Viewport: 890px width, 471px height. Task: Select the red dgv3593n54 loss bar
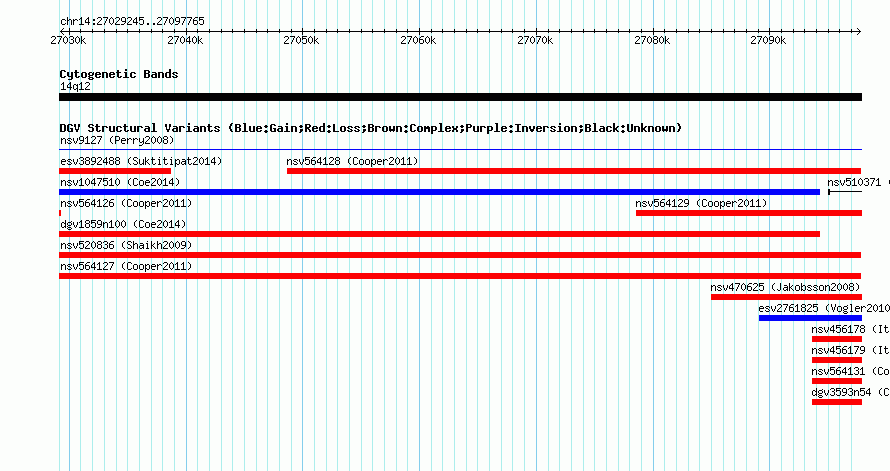pyautogui.click(x=837, y=402)
